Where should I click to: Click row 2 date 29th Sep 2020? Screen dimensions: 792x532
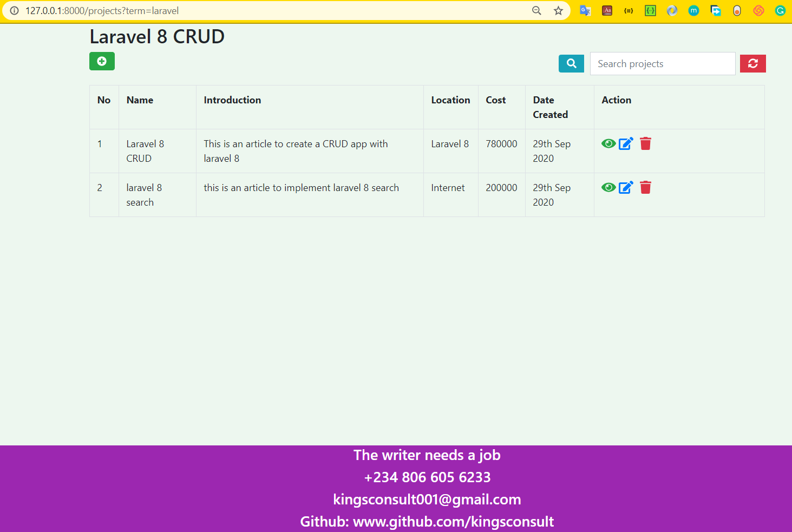coord(552,195)
